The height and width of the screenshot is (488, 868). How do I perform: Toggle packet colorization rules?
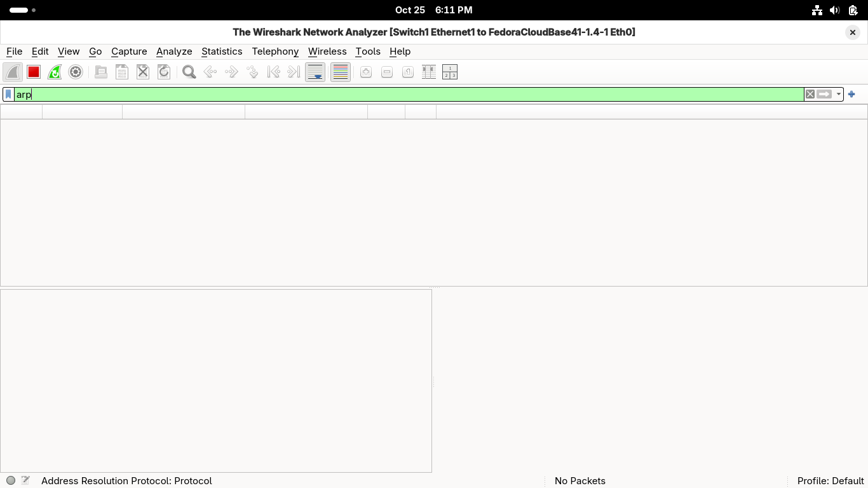click(x=341, y=72)
